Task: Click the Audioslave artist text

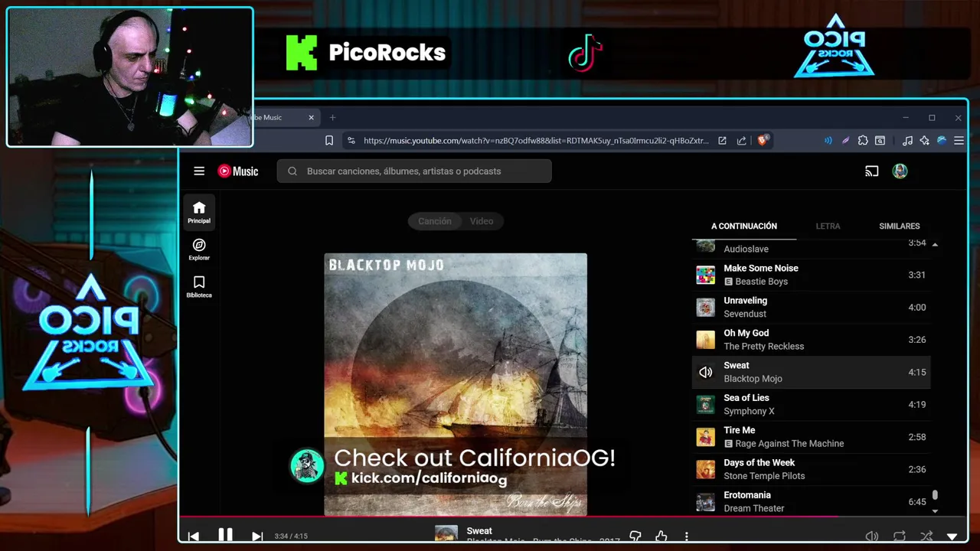Action: tap(746, 249)
